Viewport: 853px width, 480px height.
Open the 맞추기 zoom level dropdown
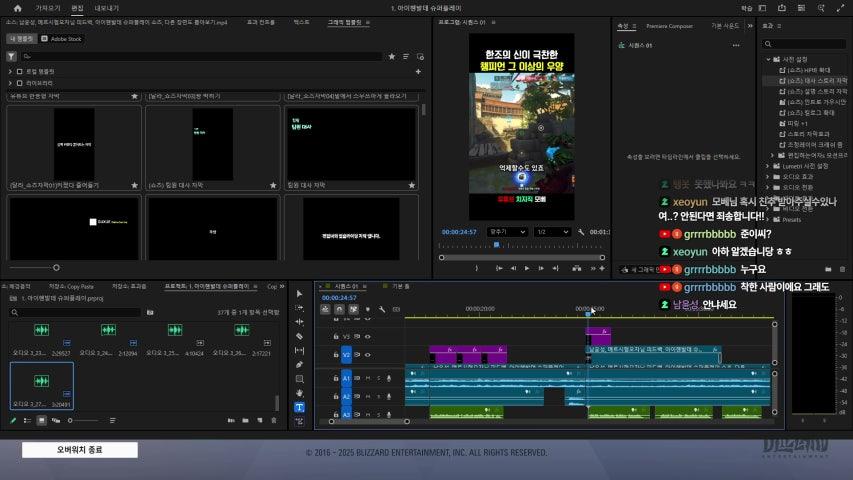[x=506, y=231]
